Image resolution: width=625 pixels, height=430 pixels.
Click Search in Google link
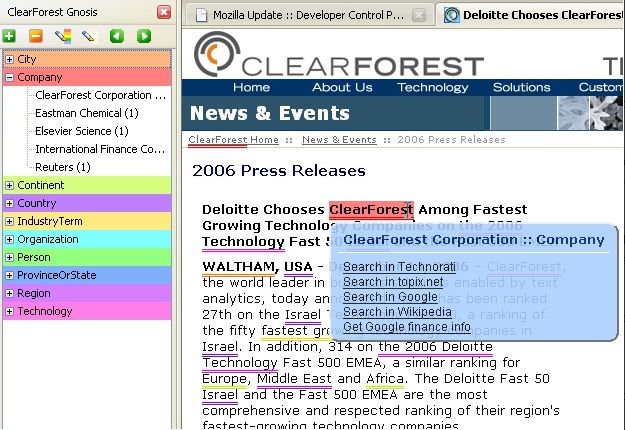pos(390,297)
